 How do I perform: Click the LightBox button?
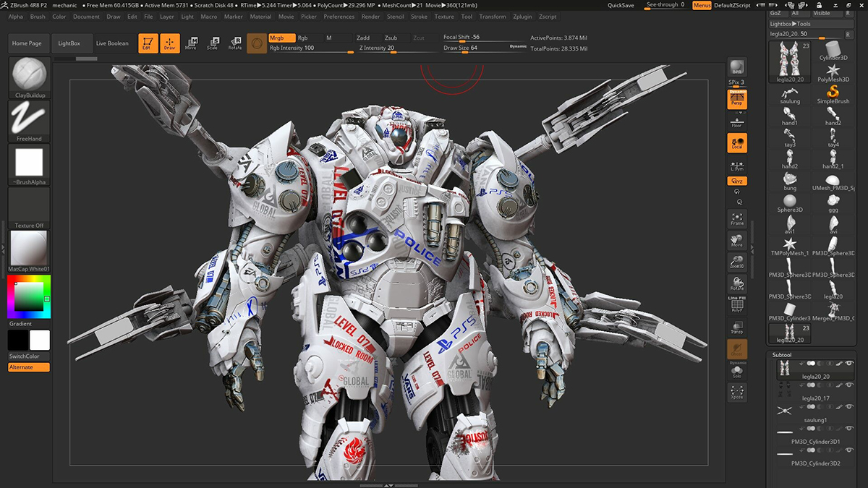[x=69, y=43]
